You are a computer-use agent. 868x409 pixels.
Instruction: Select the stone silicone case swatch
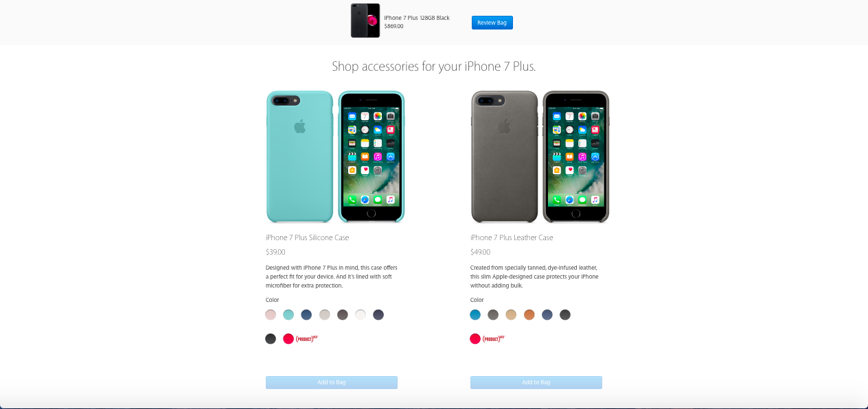point(325,315)
